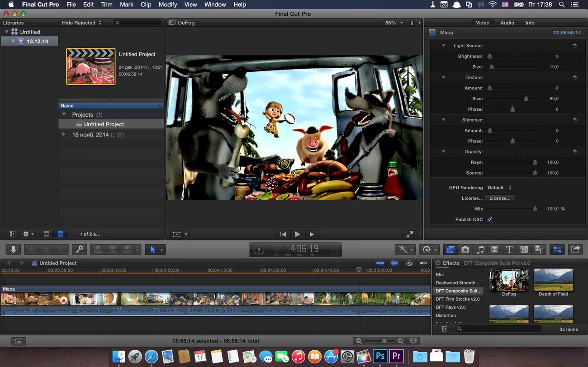The width and height of the screenshot is (588, 367).
Task: Open the Titles Browser T icon
Action: [509, 249]
